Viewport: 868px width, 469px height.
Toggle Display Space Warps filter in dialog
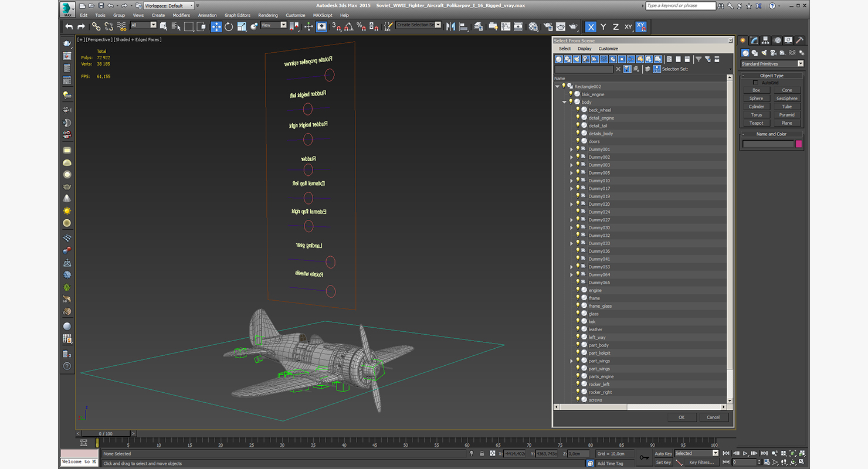click(604, 59)
